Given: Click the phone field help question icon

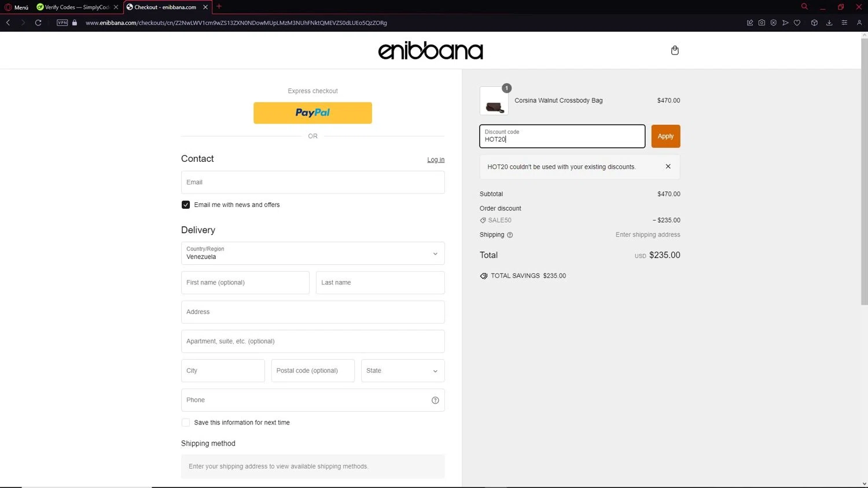Looking at the screenshot, I should pyautogui.click(x=435, y=400).
